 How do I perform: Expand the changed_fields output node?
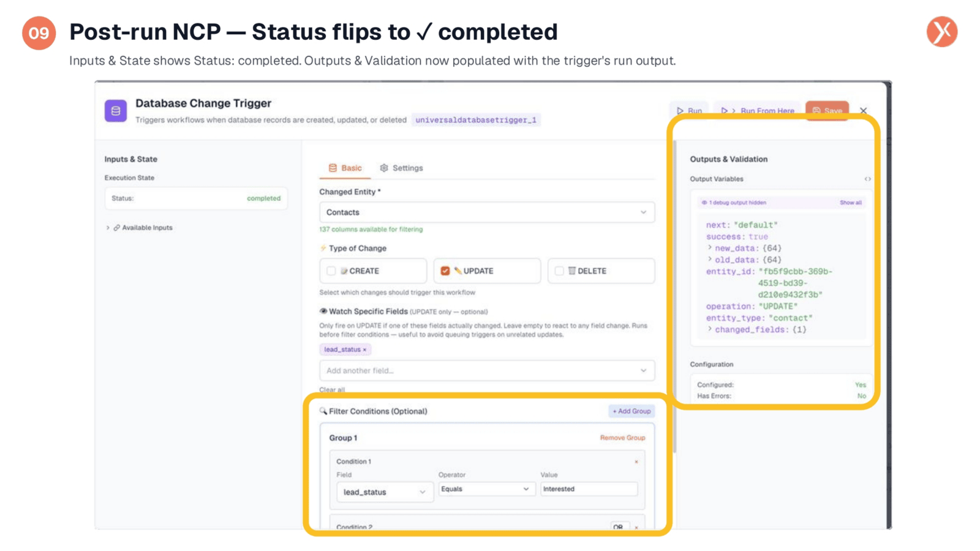coord(710,329)
